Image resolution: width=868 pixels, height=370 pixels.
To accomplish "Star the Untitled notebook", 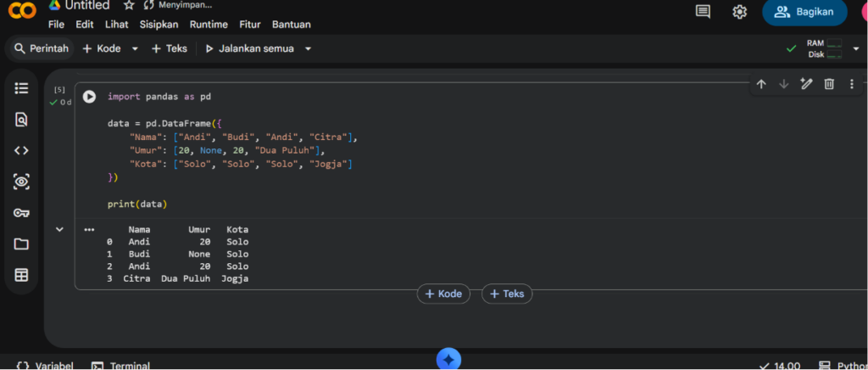I will point(129,6).
